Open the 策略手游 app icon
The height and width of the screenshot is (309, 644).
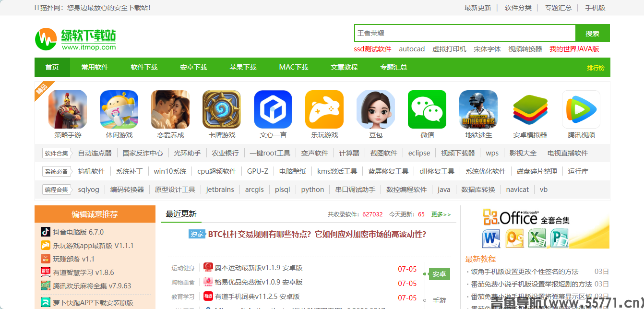[x=68, y=109]
